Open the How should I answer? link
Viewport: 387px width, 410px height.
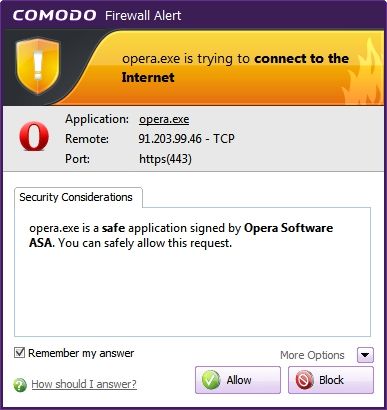click(x=84, y=384)
